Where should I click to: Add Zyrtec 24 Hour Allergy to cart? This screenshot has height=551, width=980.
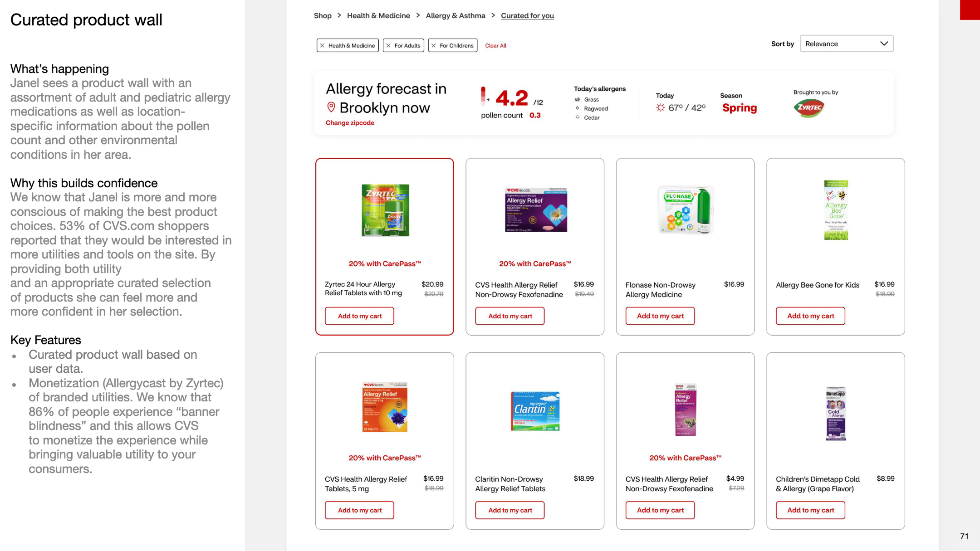tap(359, 316)
